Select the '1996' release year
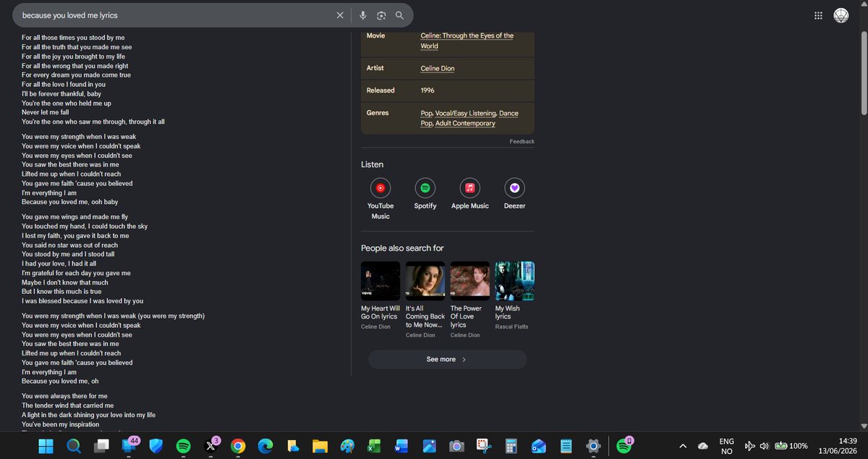 (x=428, y=90)
